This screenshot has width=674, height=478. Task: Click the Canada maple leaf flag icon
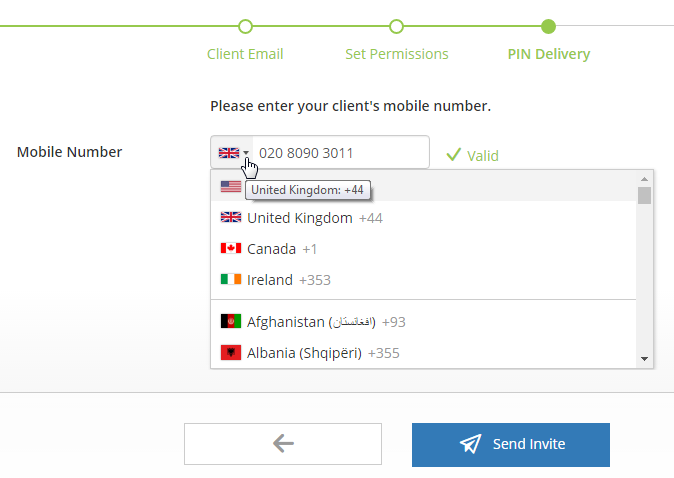[x=231, y=248]
